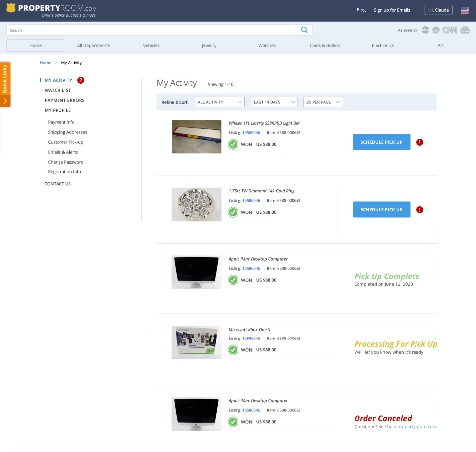Click the Home breadcrumb link
This screenshot has width=476, height=452.
[45, 63]
